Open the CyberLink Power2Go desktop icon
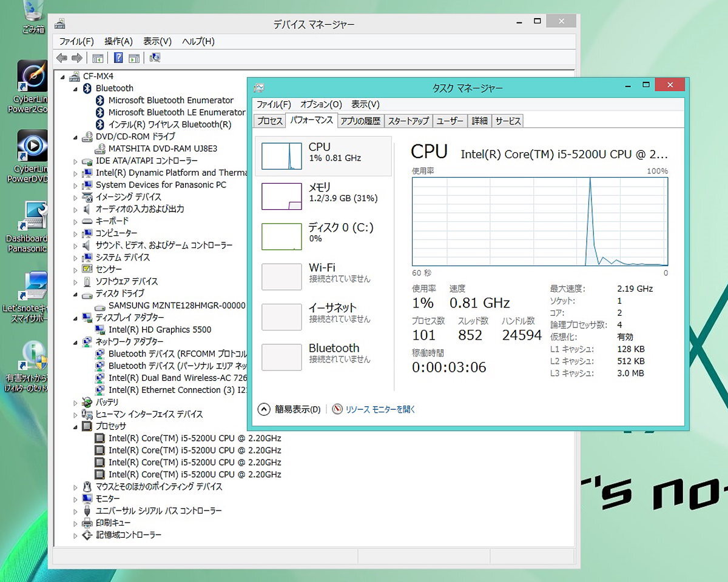 point(32,87)
